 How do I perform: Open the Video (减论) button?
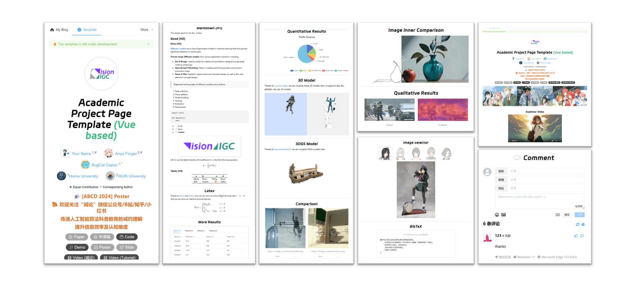click(x=81, y=257)
